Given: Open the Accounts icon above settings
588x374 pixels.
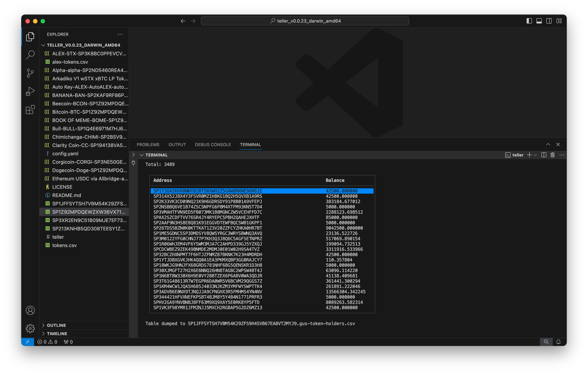Looking at the screenshot, I should pos(30,311).
